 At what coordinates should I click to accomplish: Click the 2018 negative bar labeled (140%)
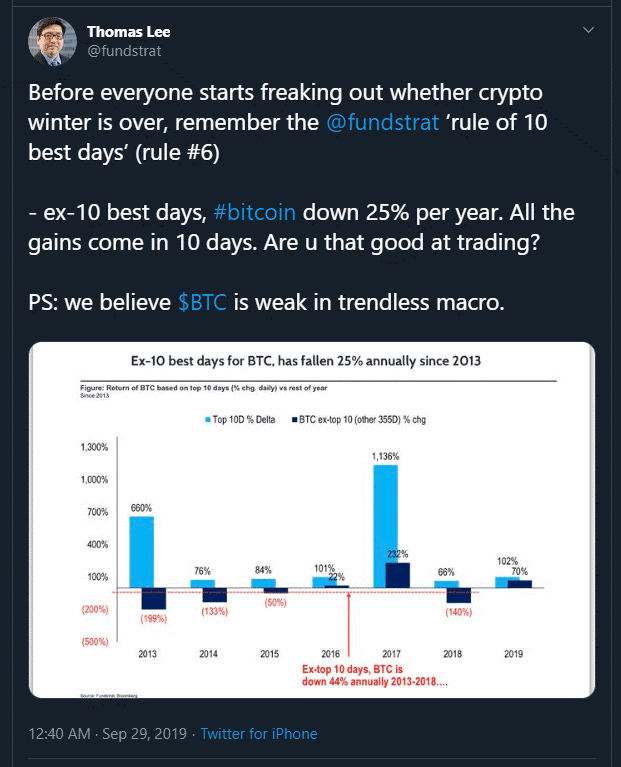(459, 594)
